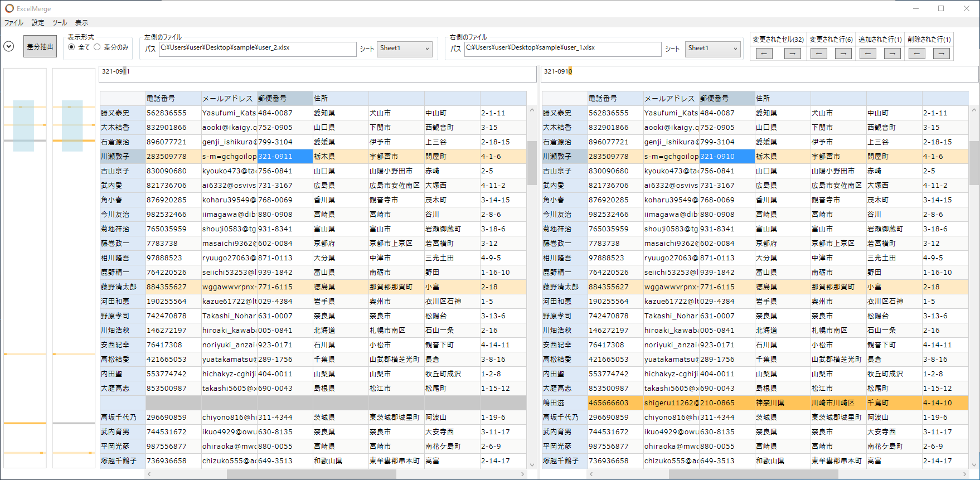Select row header 嶋田滋 in right grid
Image resolution: width=980 pixels, height=480 pixels.
pos(565,403)
